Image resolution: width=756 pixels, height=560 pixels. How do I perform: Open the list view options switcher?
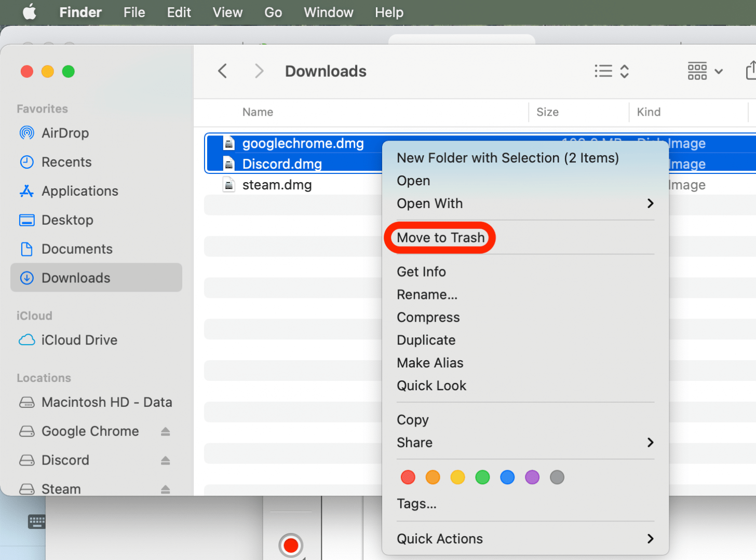(612, 71)
